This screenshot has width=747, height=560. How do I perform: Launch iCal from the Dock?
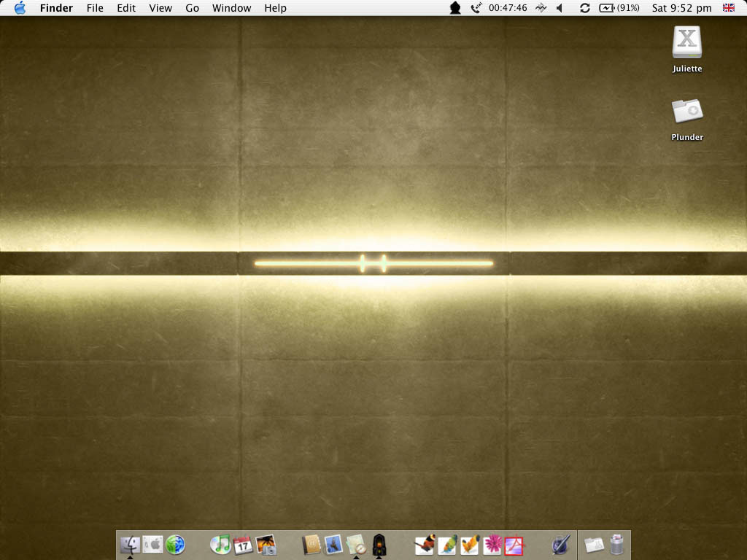click(x=243, y=545)
